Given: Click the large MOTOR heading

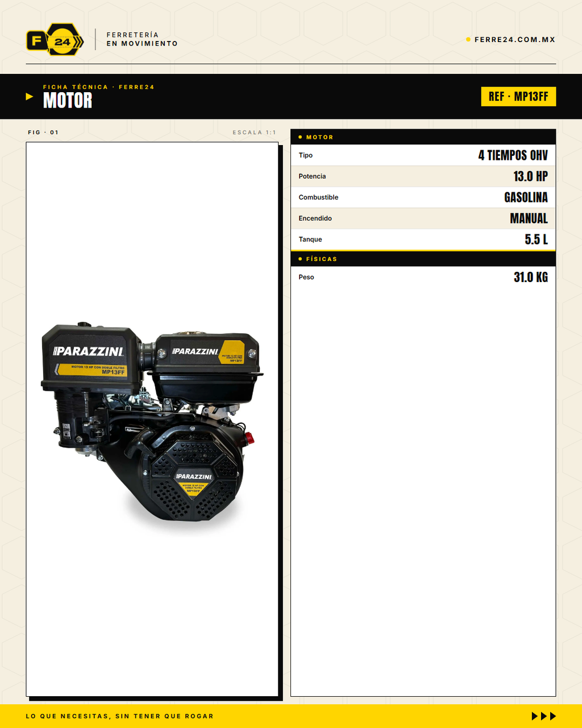Looking at the screenshot, I should (x=68, y=101).
